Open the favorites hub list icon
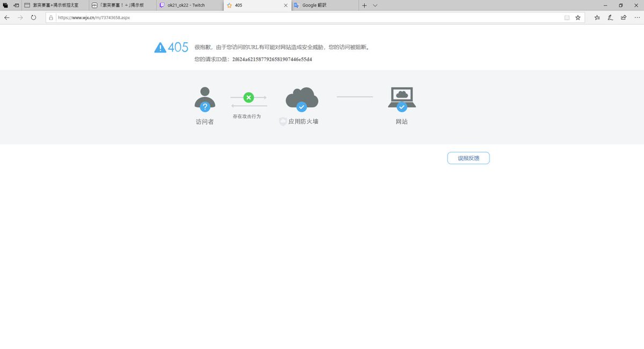The height and width of the screenshot is (349, 644). click(597, 17)
